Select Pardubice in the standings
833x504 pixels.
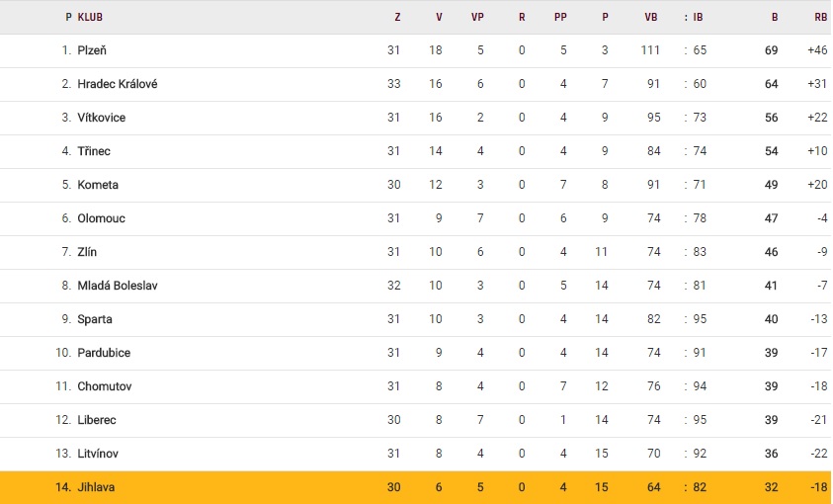tap(104, 353)
